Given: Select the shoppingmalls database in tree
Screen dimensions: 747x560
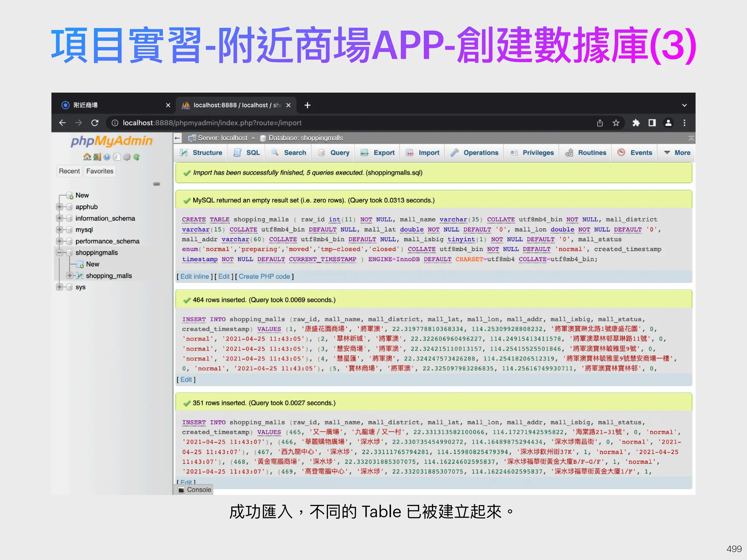Looking at the screenshot, I should pyautogui.click(x=97, y=253).
